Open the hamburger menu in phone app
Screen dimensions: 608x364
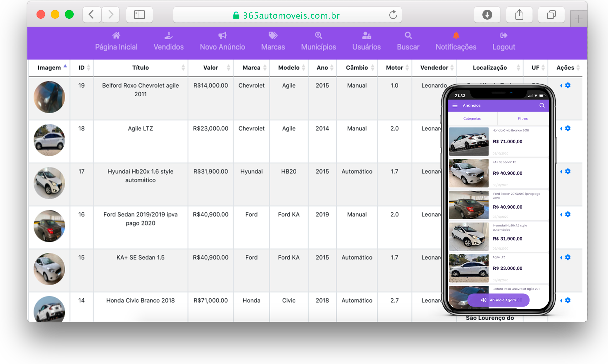[x=455, y=106]
